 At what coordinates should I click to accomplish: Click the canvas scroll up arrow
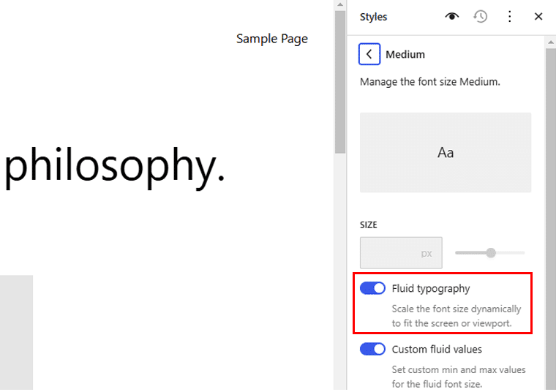point(340,4)
